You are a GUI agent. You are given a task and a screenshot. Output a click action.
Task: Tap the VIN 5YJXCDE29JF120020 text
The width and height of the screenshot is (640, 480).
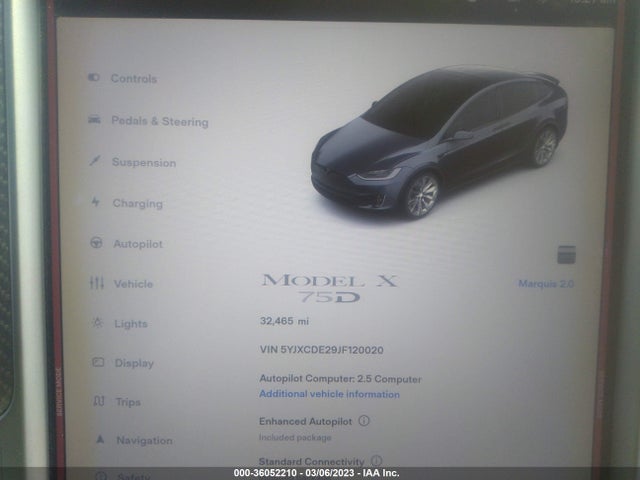(x=322, y=350)
